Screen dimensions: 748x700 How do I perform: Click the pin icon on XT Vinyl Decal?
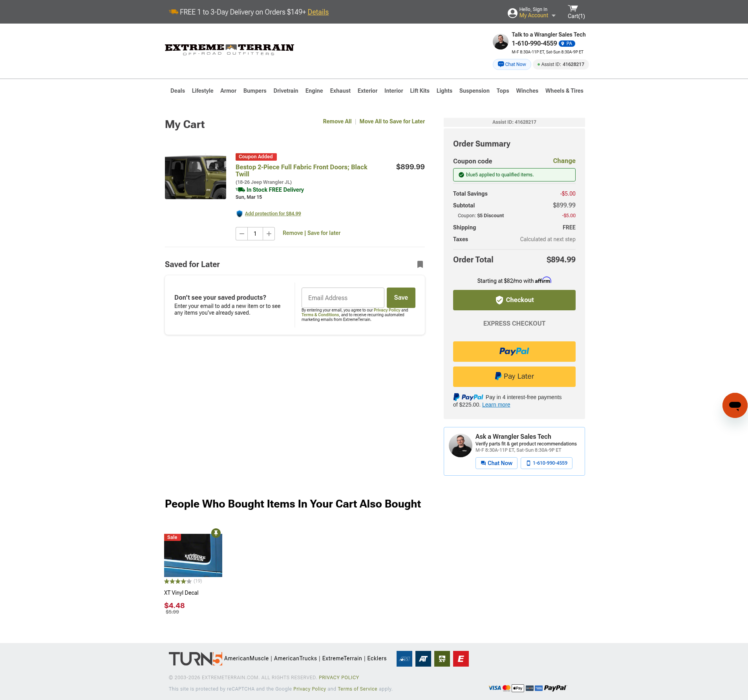tap(216, 533)
